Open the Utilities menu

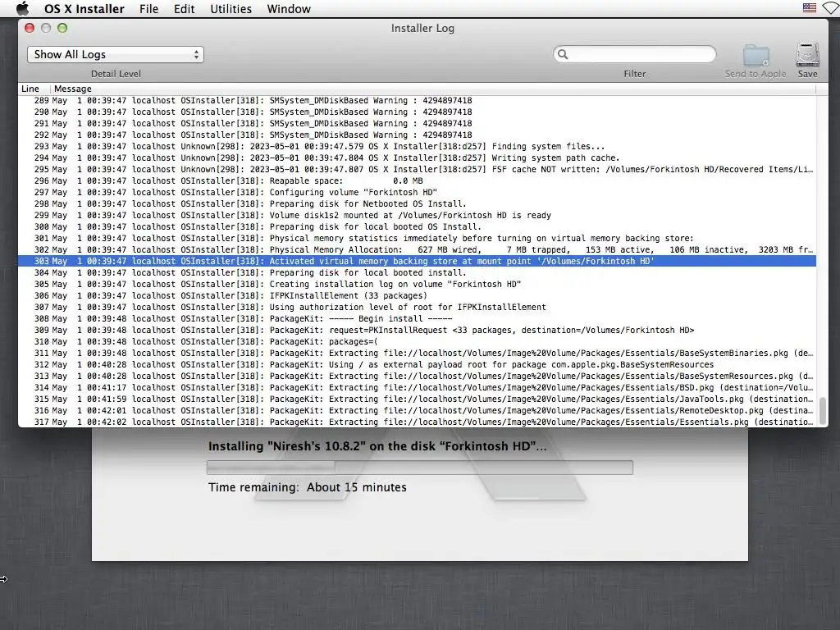click(x=231, y=8)
